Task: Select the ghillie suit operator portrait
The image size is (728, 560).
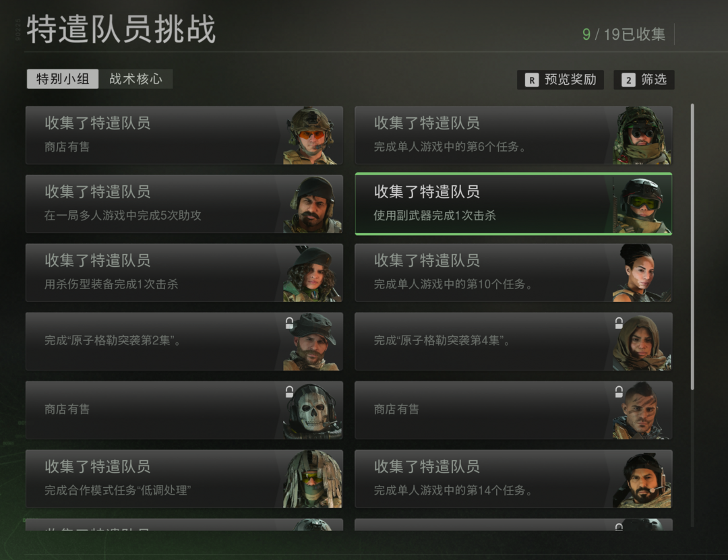Action: (312, 478)
